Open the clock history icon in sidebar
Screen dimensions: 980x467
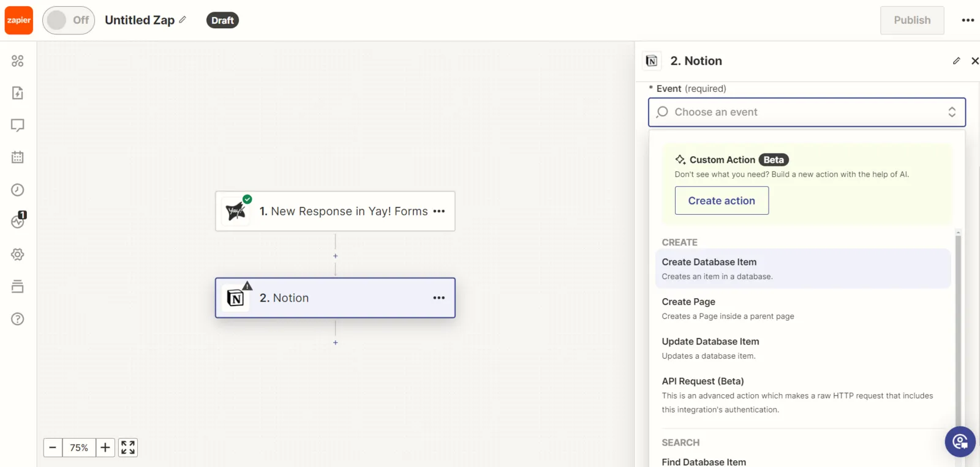tap(18, 190)
